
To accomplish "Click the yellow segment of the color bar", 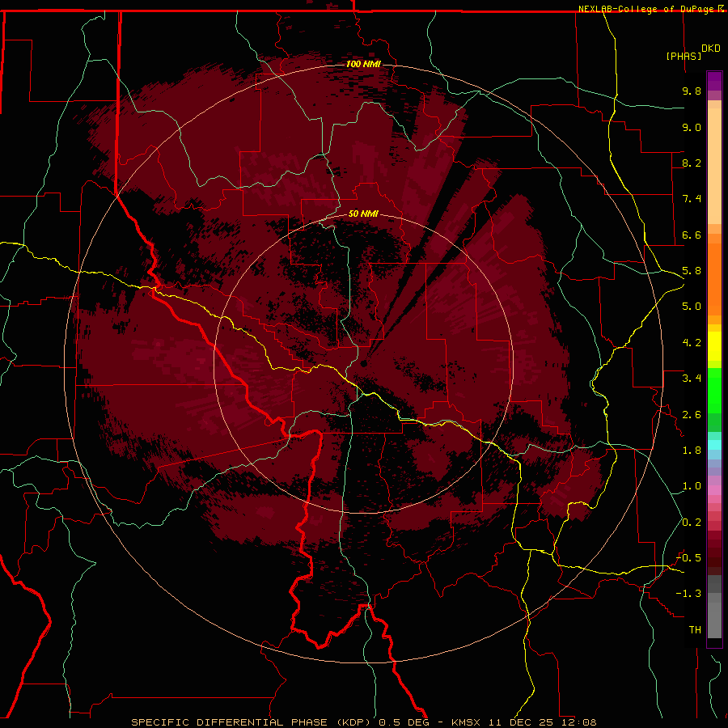I will [714, 346].
